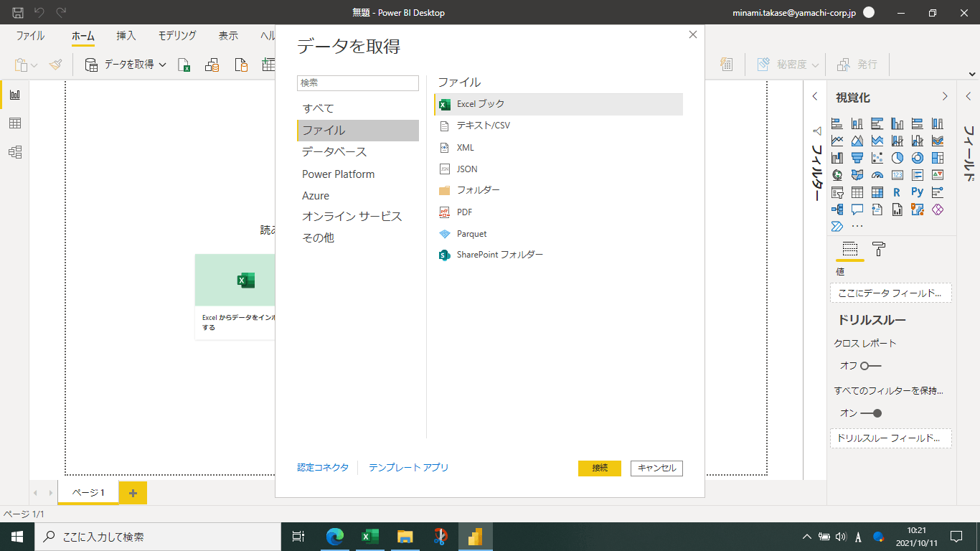Expand the ribbon collapse chevron
The height and width of the screenshot is (551, 980).
972,75
